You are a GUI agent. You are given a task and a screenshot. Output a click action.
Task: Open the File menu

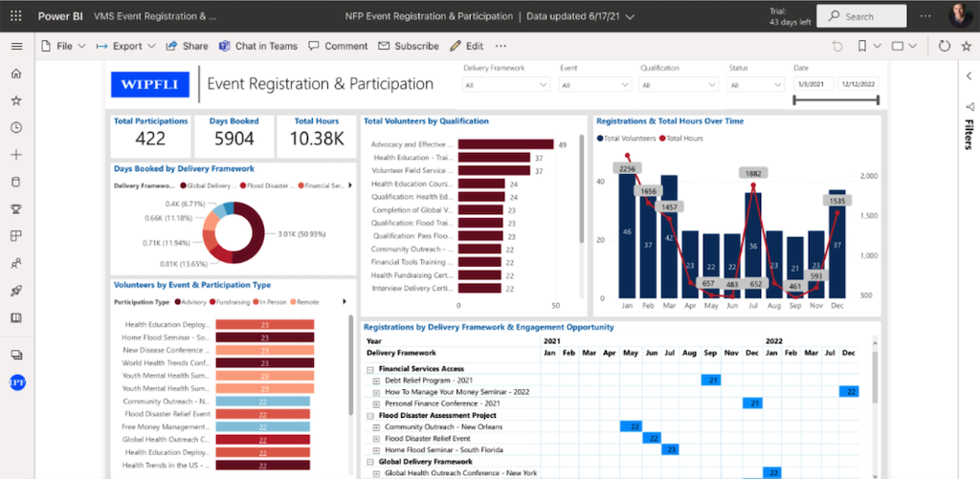[x=64, y=46]
